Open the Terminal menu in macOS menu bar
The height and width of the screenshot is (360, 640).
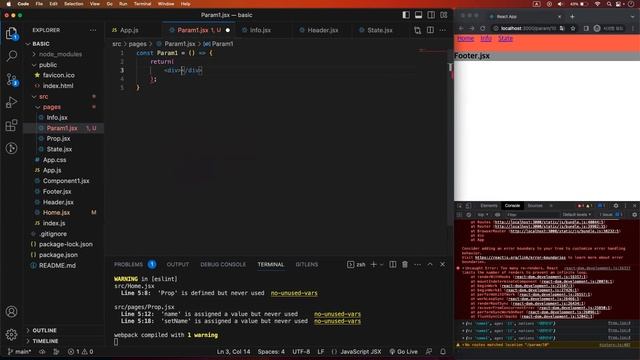point(142,4)
